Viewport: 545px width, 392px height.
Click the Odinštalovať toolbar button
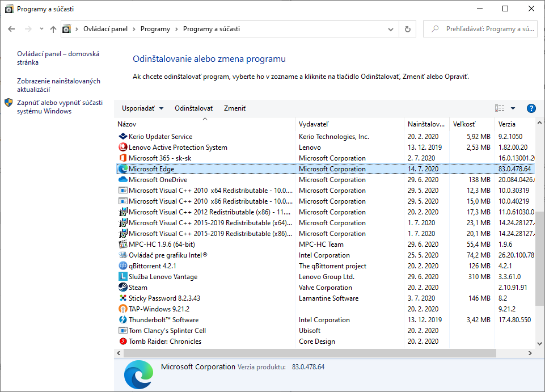coord(194,108)
